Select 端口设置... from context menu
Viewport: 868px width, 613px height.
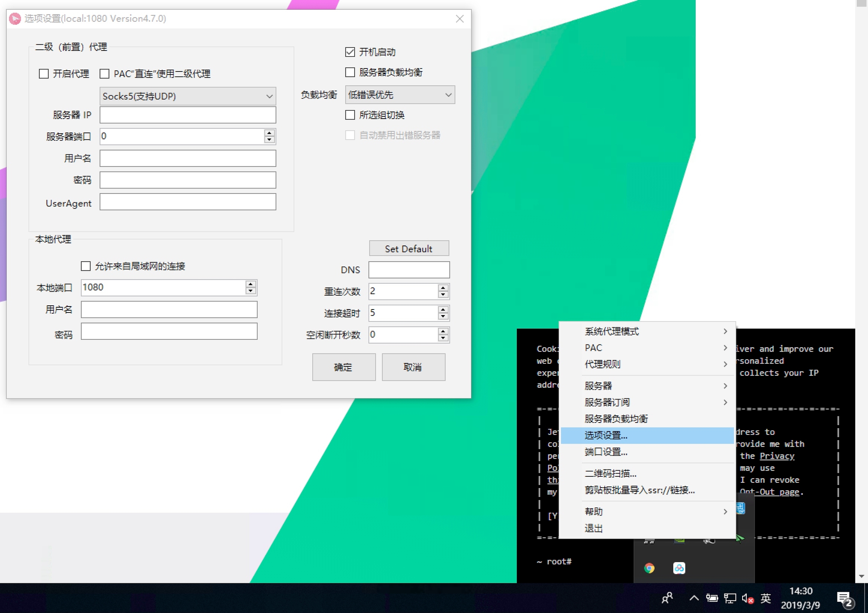[607, 452]
